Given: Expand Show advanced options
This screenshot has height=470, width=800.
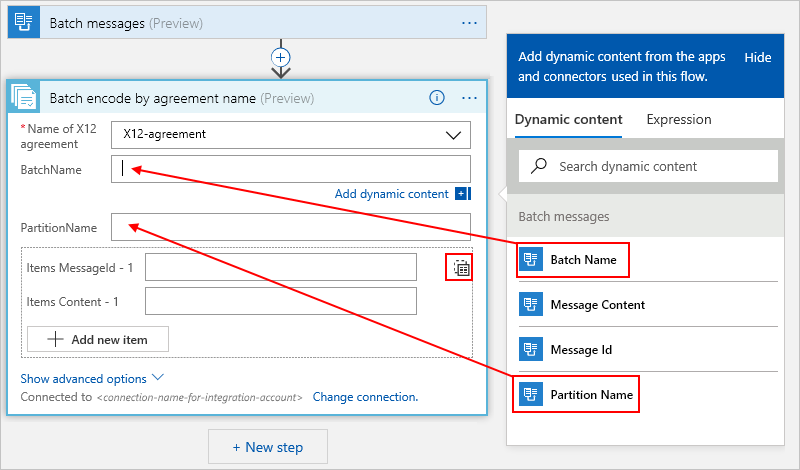Looking at the screenshot, I should click(92, 379).
